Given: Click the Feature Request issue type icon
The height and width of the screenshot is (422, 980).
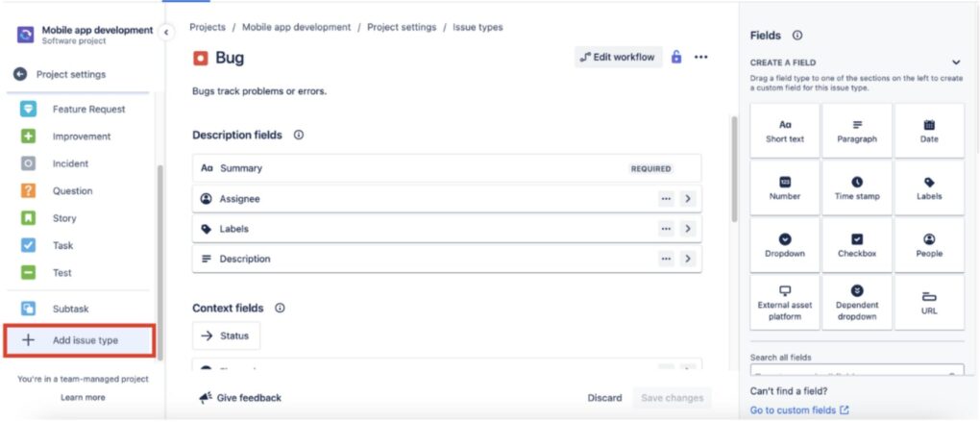Looking at the screenshot, I should tap(28, 109).
